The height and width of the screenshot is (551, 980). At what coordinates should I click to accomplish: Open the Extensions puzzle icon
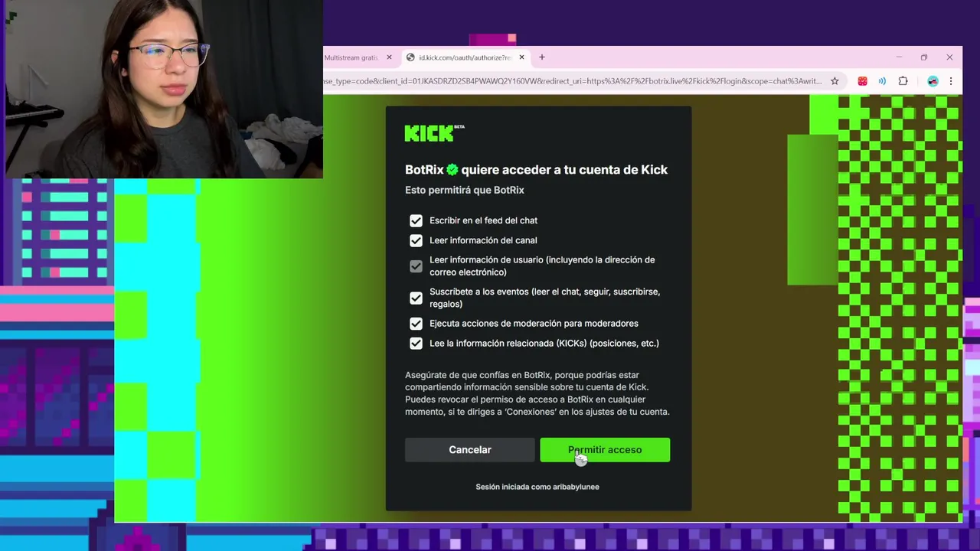coord(903,81)
